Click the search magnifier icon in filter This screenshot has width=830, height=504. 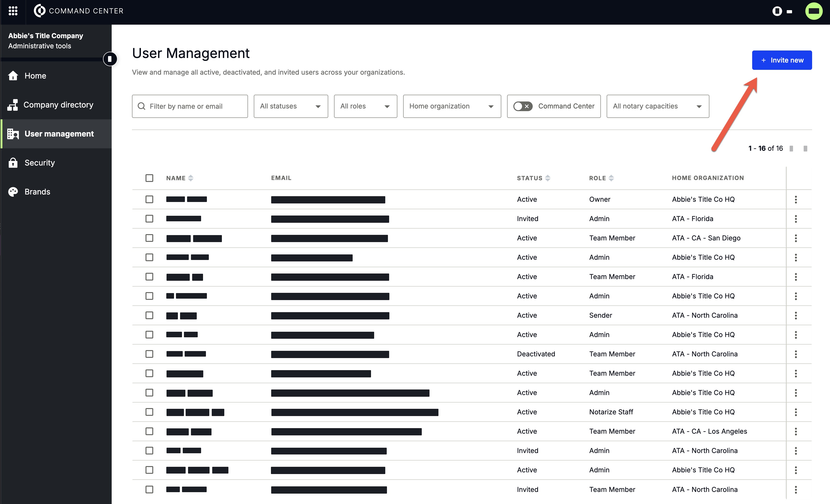click(141, 106)
